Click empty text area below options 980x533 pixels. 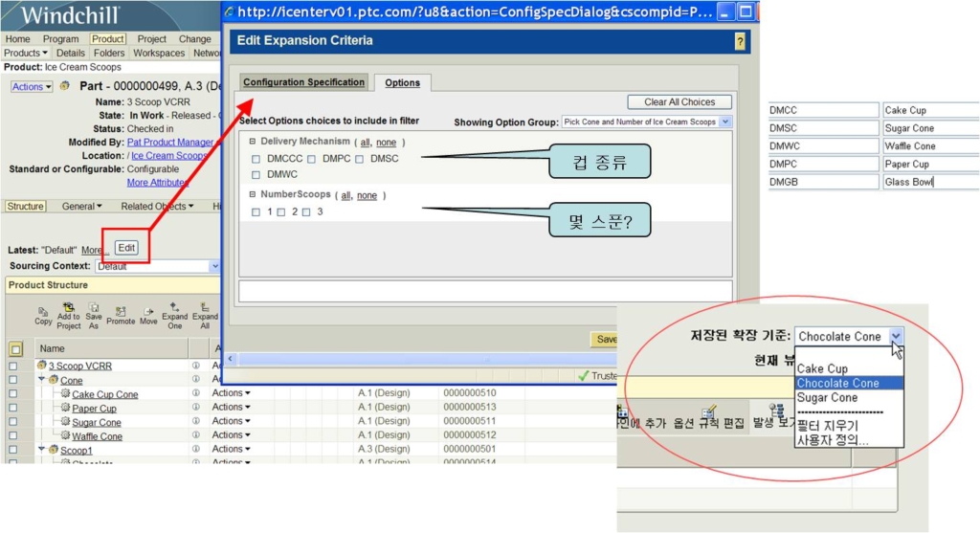(x=485, y=291)
